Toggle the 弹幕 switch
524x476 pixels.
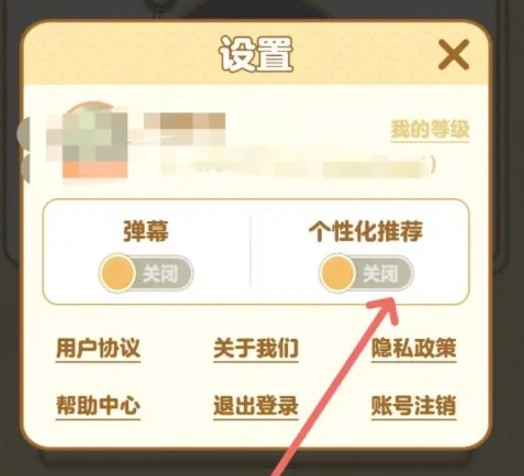146,273
